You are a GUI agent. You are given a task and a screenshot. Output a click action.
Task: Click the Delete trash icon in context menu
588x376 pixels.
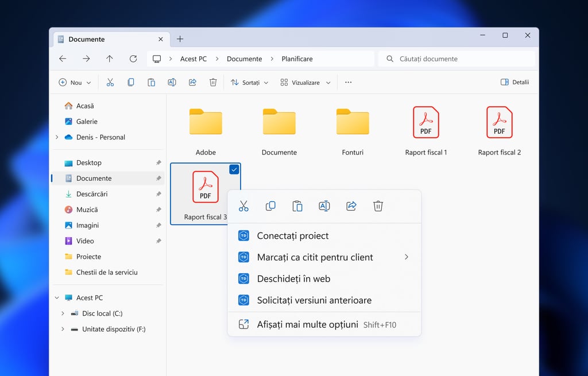[378, 206]
